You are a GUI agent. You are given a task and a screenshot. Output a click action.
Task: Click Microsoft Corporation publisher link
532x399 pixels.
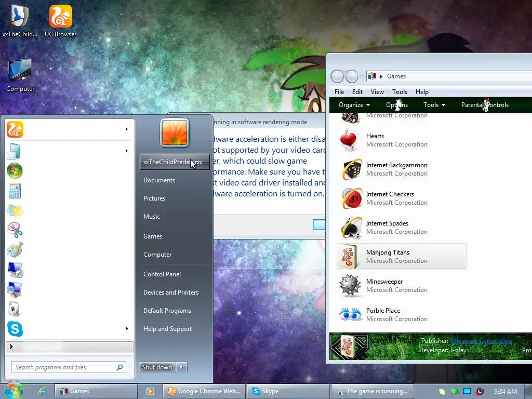[x=481, y=341]
